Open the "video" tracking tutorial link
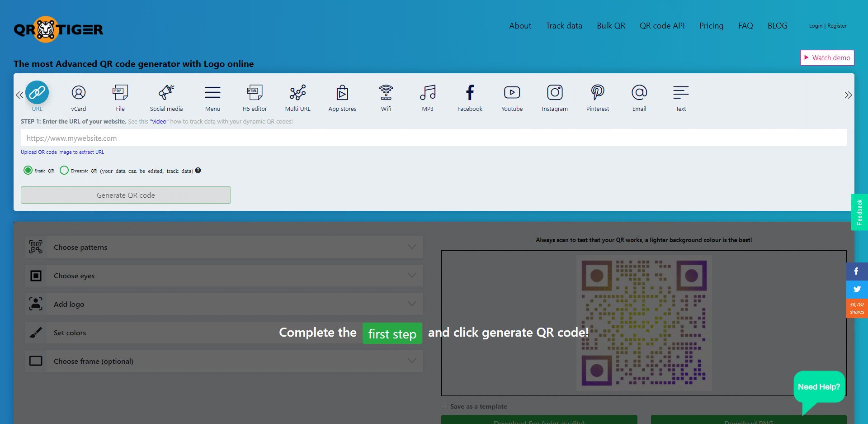868x424 pixels. [x=159, y=121]
